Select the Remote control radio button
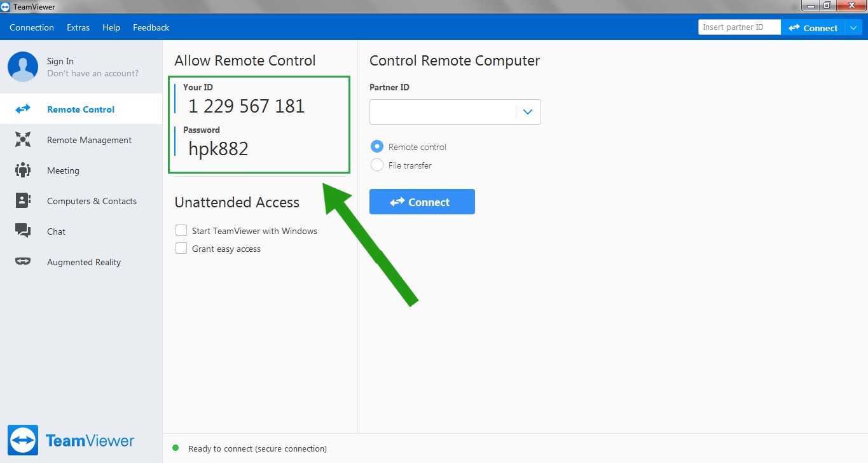Viewport: 868px width, 463px height. (377, 146)
